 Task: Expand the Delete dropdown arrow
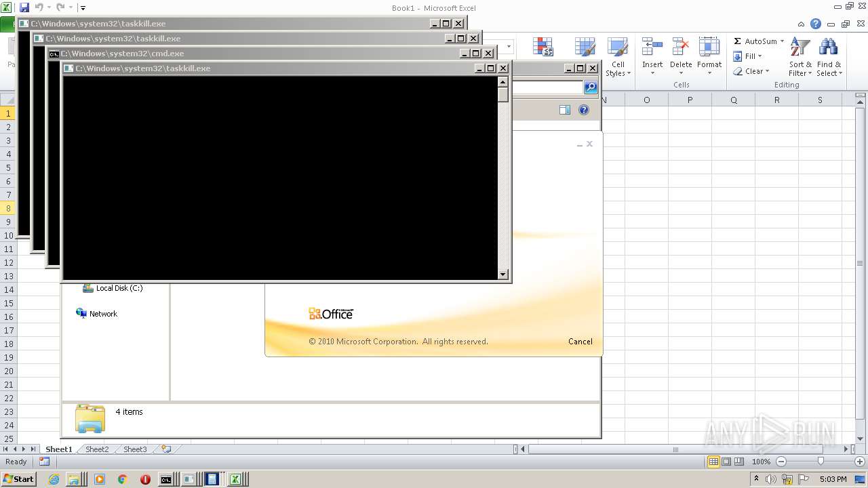click(x=681, y=73)
